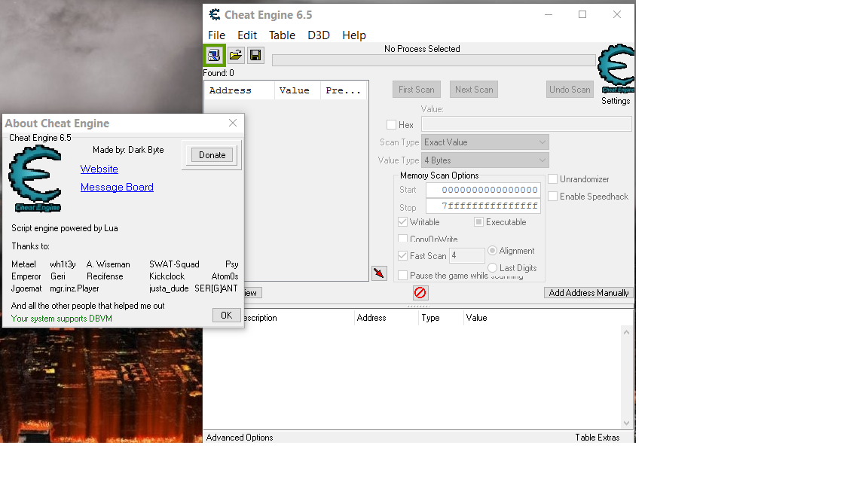The height and width of the screenshot is (488, 868).
Task: Click the Cheat Engine logo in About dialog
Action: 35,177
